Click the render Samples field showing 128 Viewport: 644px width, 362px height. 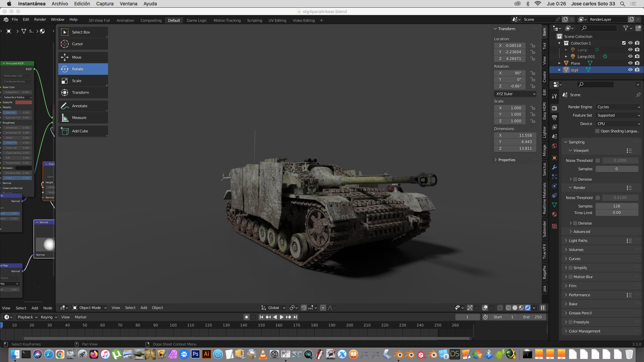(617, 206)
